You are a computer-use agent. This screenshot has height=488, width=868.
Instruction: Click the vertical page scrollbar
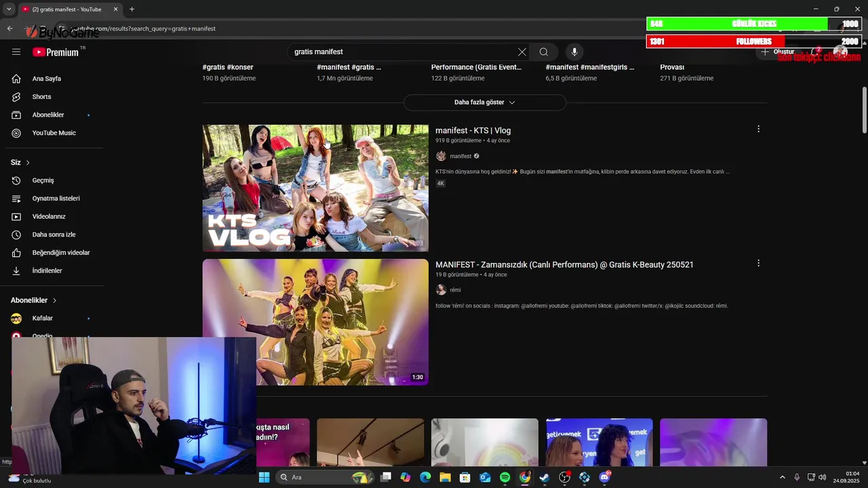pos(864,110)
